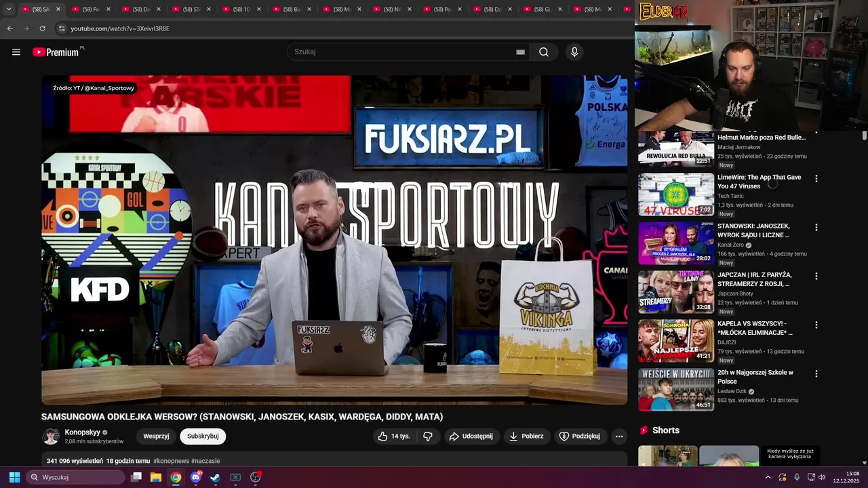
Task: Switch to second tab labeled (58) Po
Action: [91, 9]
